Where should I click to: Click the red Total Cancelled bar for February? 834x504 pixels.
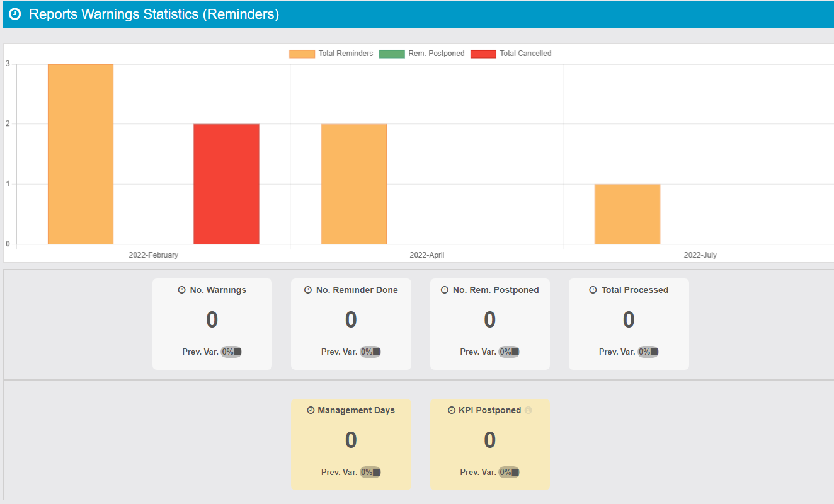pos(226,184)
